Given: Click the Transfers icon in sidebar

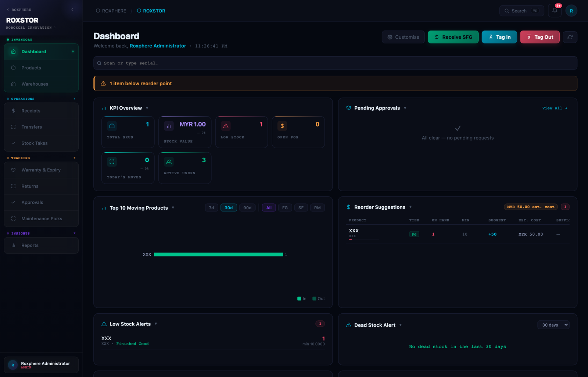Looking at the screenshot, I should point(13,127).
